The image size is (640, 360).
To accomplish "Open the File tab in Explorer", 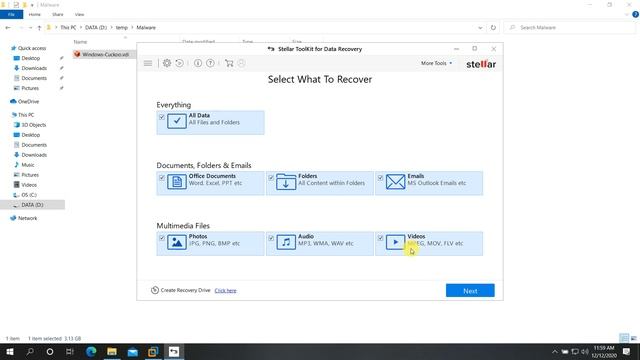I will tap(11, 14).
